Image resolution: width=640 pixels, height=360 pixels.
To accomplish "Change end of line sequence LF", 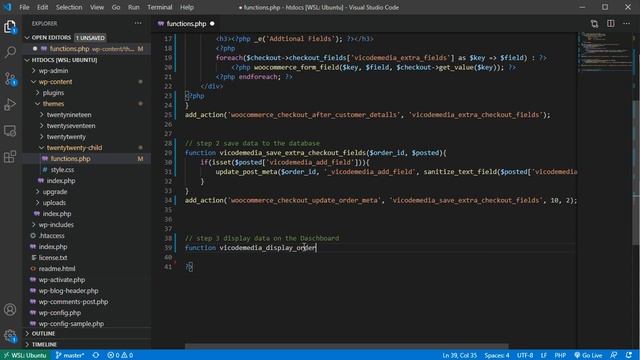I will (544, 355).
